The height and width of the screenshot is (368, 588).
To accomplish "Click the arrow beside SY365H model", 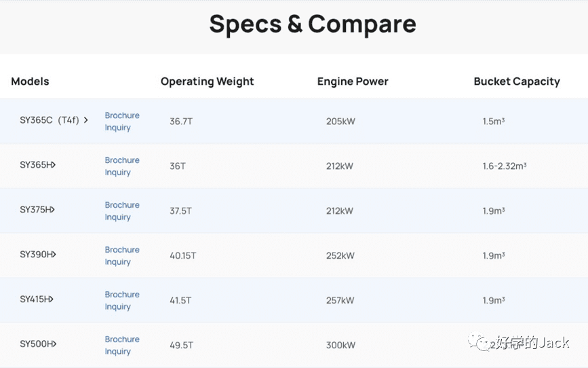I will point(54,165).
